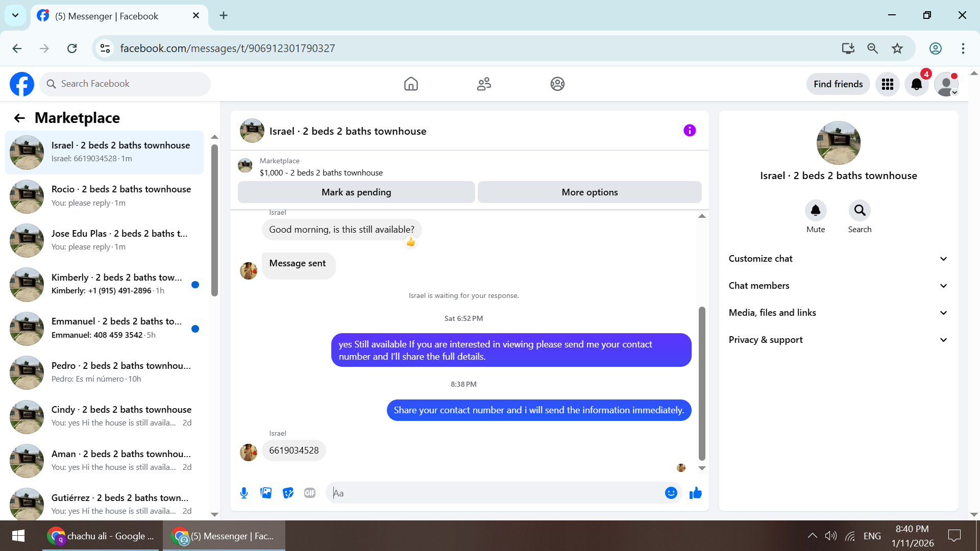Click Israel's avatar next to 6619034528

(249, 452)
